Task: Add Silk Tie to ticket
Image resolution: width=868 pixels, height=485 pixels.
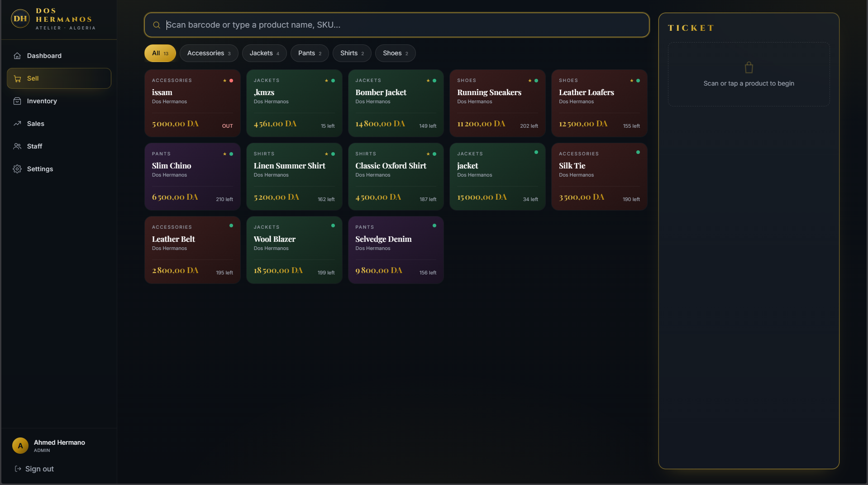Action: [x=599, y=177]
